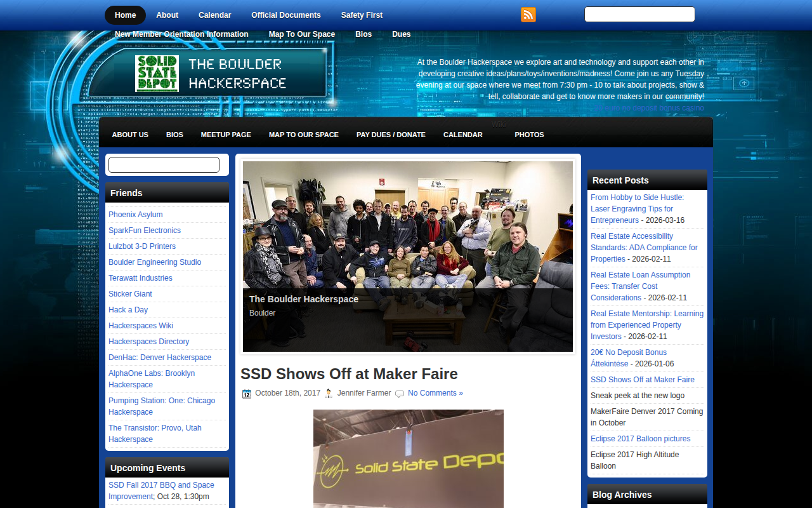Visit Pumping Station: One: Chicago Hackerspace

(162, 406)
